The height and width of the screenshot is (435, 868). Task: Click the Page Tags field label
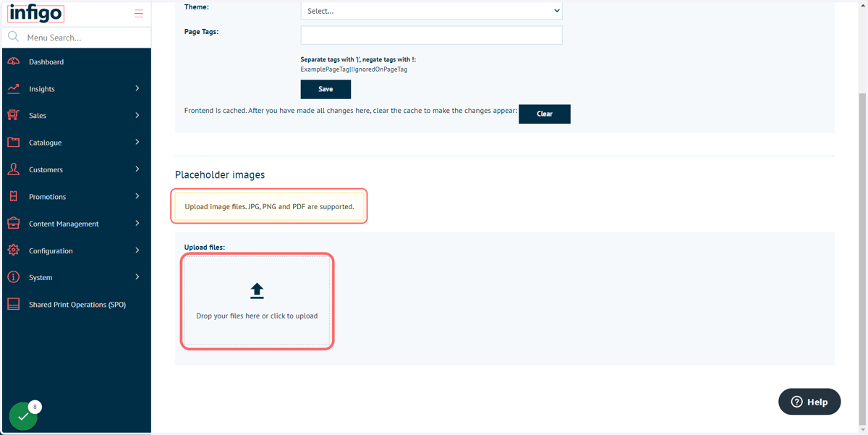pyautogui.click(x=201, y=32)
